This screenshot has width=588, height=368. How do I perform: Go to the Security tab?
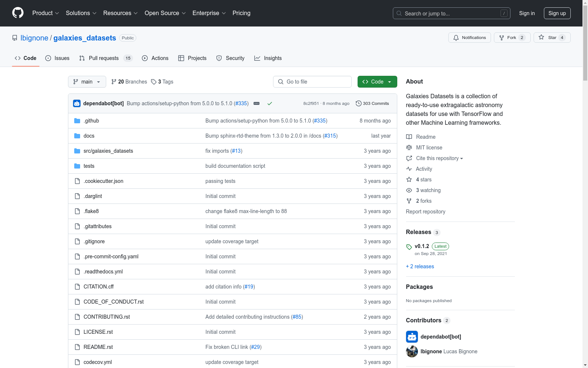[x=230, y=58]
